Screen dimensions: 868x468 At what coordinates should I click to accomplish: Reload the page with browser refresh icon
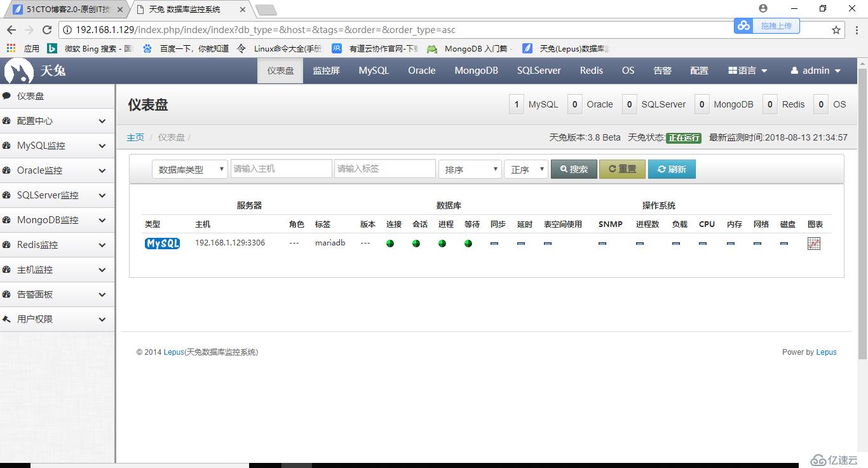(47, 30)
